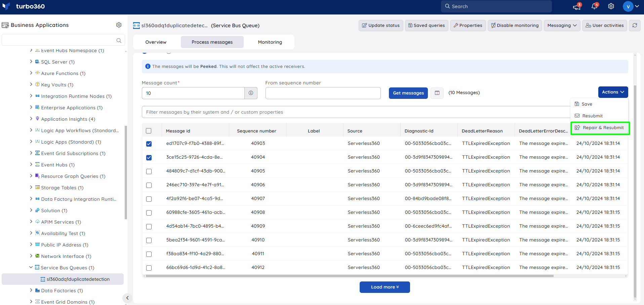The width and height of the screenshot is (644, 305).
Task: Click the message count info icon
Action: [x=251, y=93]
